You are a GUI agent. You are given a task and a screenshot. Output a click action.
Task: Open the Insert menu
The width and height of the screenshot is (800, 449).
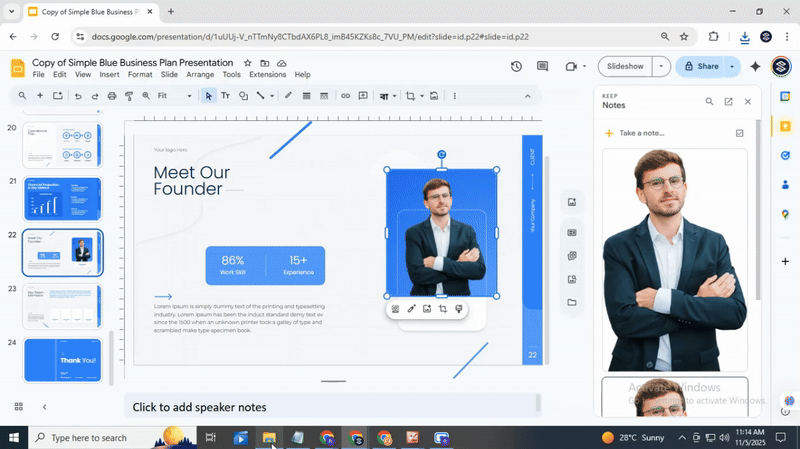pos(109,75)
